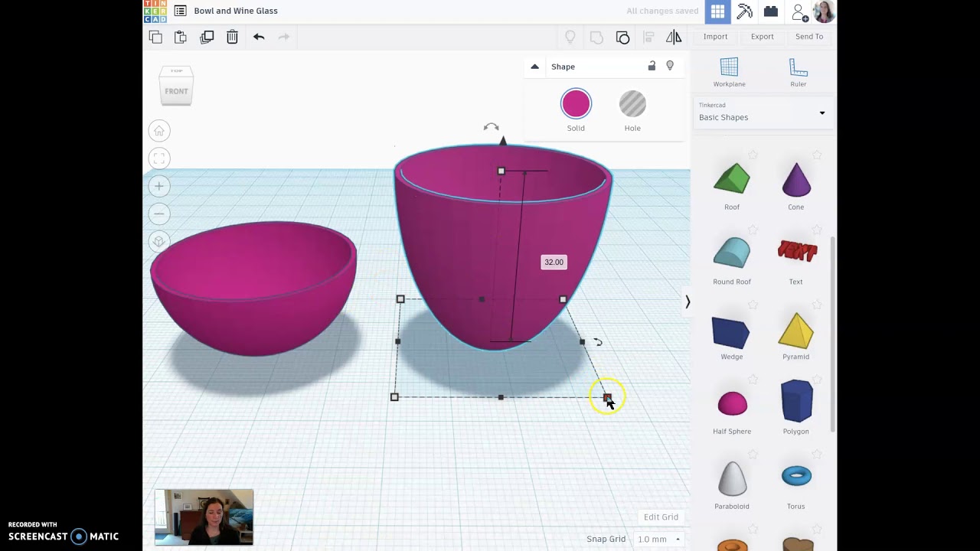Zoom out with the minus icon
Image resolution: width=980 pixels, height=551 pixels.
[159, 214]
